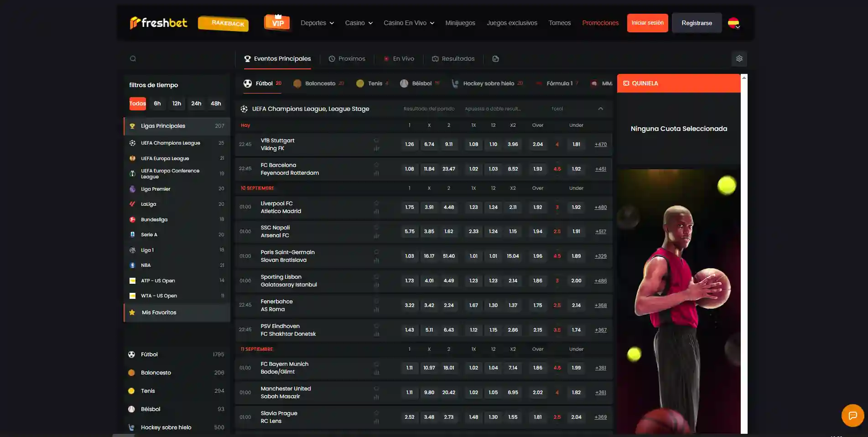The width and height of the screenshot is (868, 437).
Task: Switch to the Resultados tab
Action: coord(453,58)
